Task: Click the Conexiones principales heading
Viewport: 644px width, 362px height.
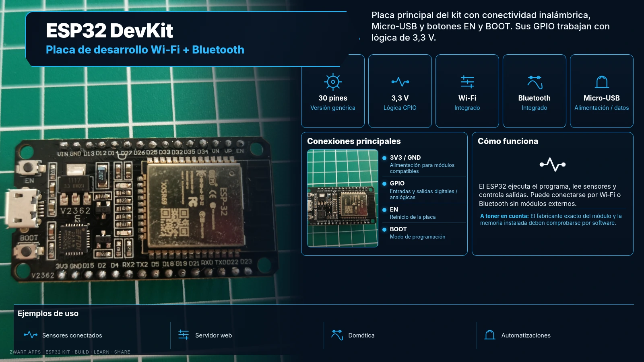Action: pyautogui.click(x=354, y=141)
